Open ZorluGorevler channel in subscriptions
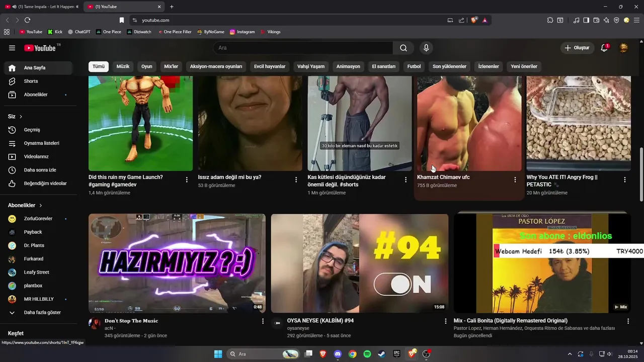The image size is (644, 362). point(38,219)
